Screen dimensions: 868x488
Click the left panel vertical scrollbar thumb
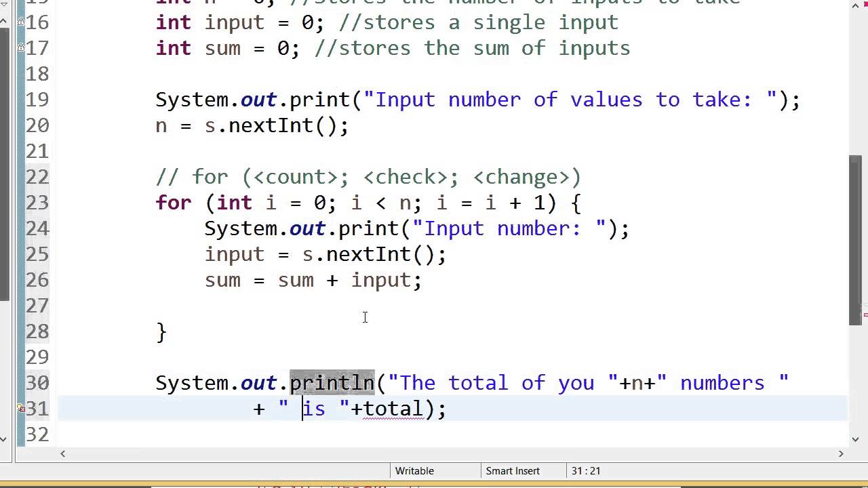tap(4, 163)
